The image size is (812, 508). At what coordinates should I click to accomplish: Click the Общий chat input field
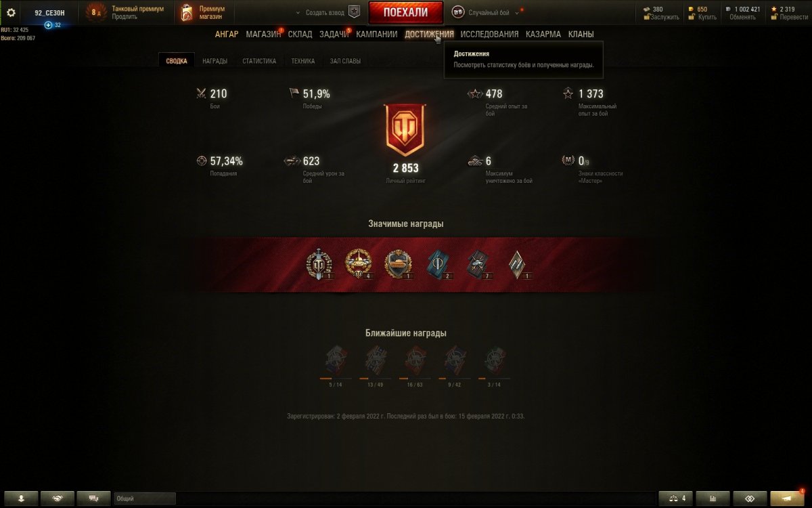click(x=145, y=499)
